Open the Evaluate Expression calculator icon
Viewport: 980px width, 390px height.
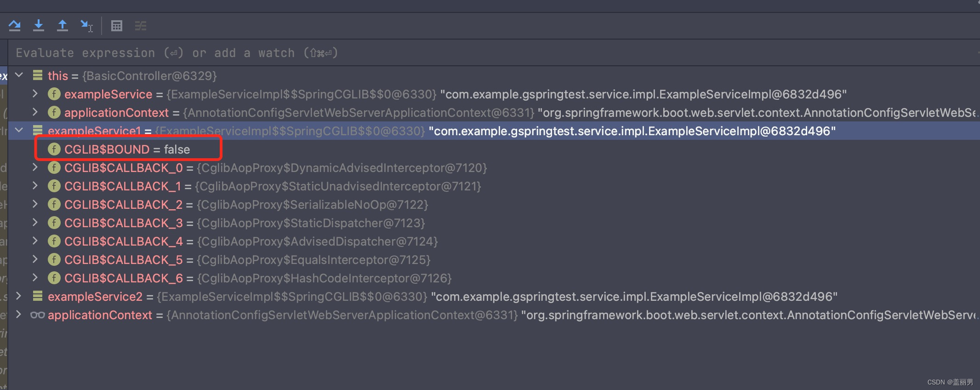(117, 26)
